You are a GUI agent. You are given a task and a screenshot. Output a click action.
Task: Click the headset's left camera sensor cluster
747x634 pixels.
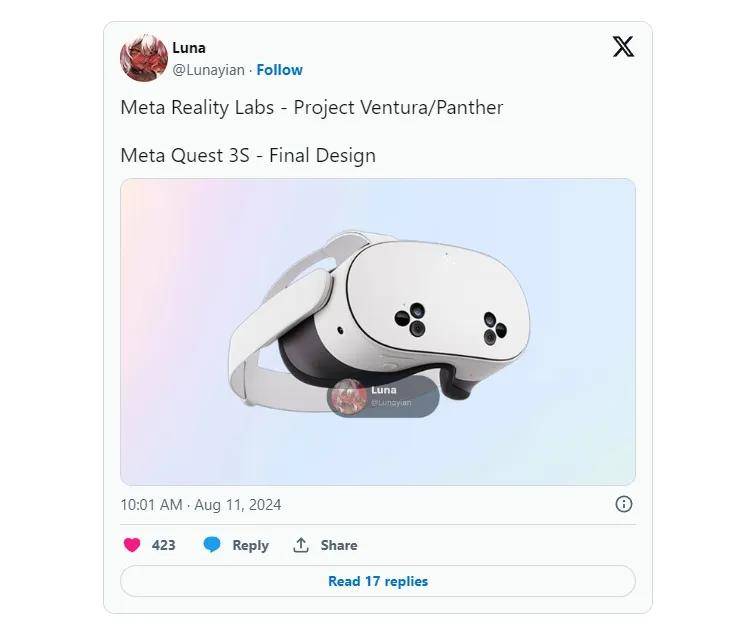click(410, 320)
